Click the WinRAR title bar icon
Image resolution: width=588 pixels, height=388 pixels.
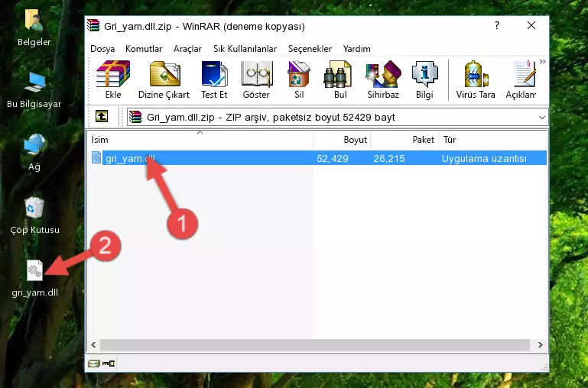[x=93, y=25]
